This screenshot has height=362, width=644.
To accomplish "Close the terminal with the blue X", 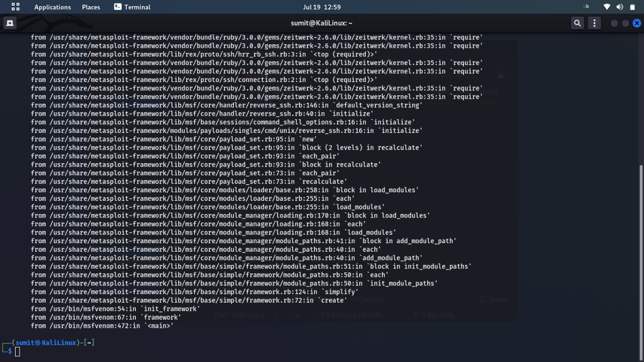I will coord(637,23).
